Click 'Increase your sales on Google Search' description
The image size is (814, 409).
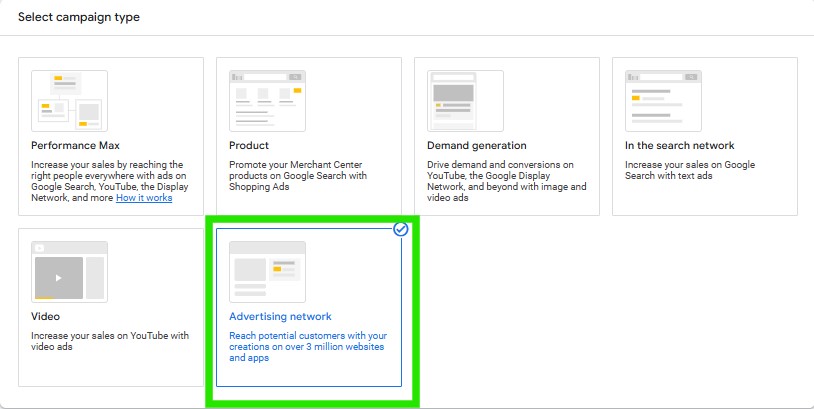coord(690,170)
